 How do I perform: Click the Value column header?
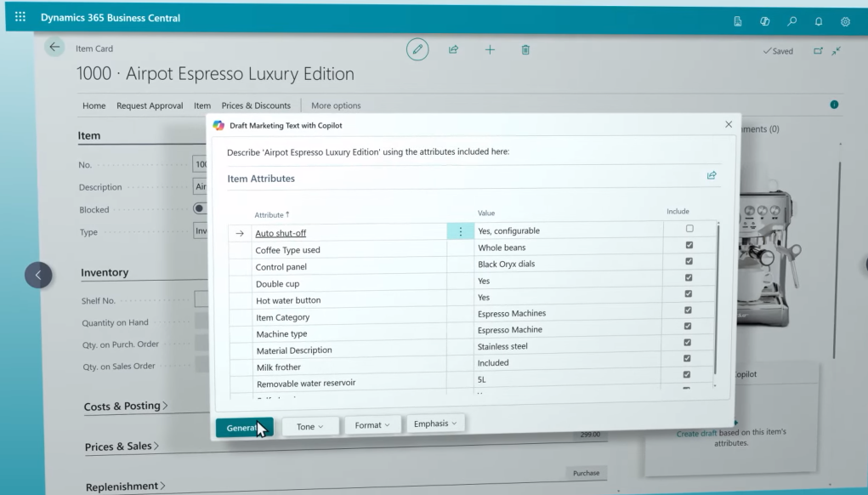click(486, 213)
